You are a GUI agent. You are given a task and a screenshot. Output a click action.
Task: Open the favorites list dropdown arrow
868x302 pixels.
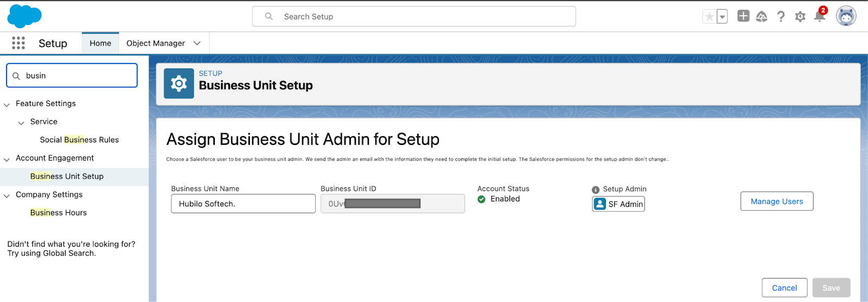722,17
